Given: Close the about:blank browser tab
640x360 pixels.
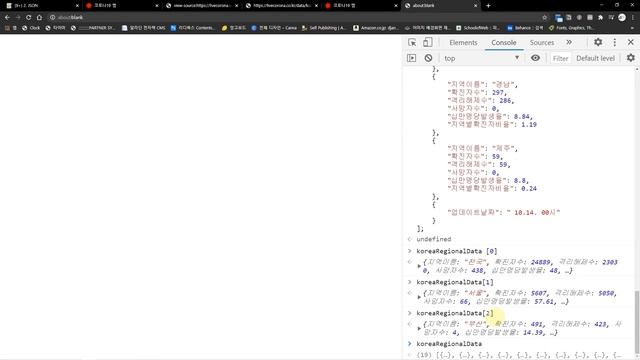Looking at the screenshot, I should click(476, 6).
